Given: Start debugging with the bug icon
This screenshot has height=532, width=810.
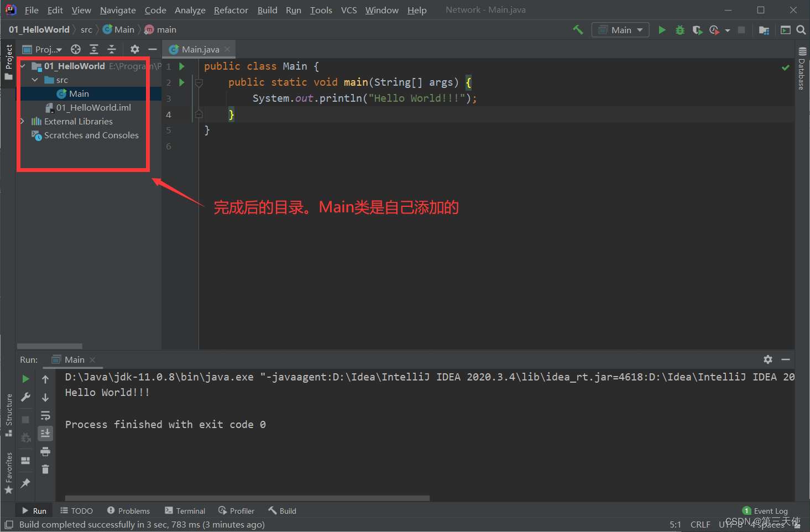Looking at the screenshot, I should pyautogui.click(x=680, y=30).
